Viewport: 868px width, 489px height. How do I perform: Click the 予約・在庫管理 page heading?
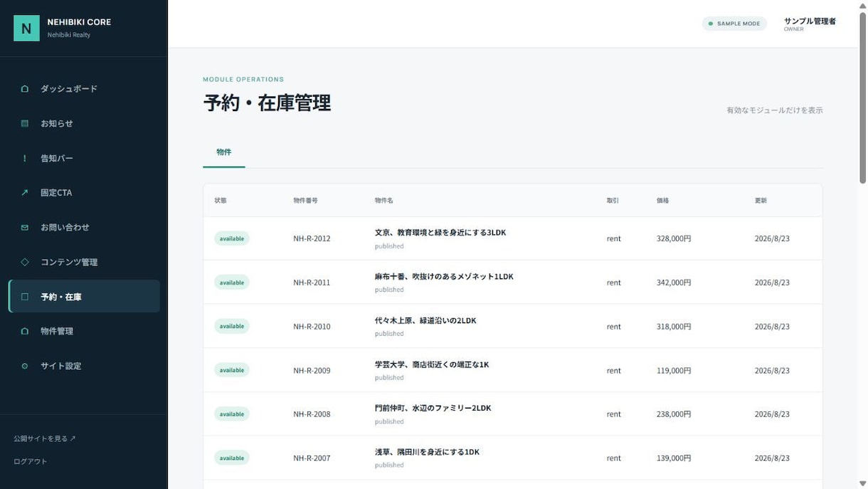[x=267, y=103]
